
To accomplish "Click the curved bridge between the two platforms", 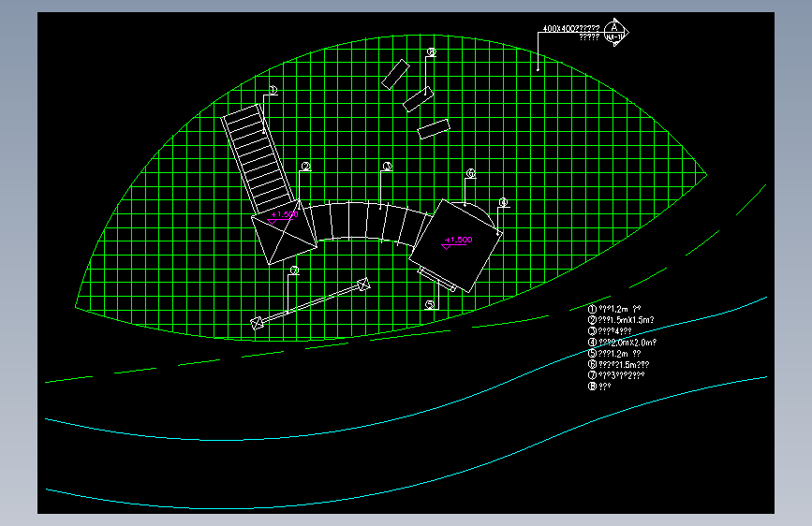I will coord(369,223).
